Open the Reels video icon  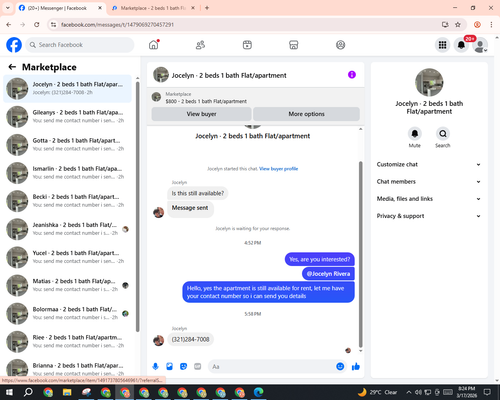[247, 45]
